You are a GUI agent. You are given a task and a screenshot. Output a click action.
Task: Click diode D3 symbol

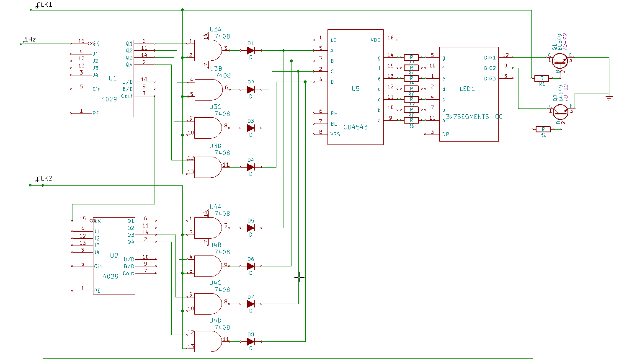[x=251, y=128]
